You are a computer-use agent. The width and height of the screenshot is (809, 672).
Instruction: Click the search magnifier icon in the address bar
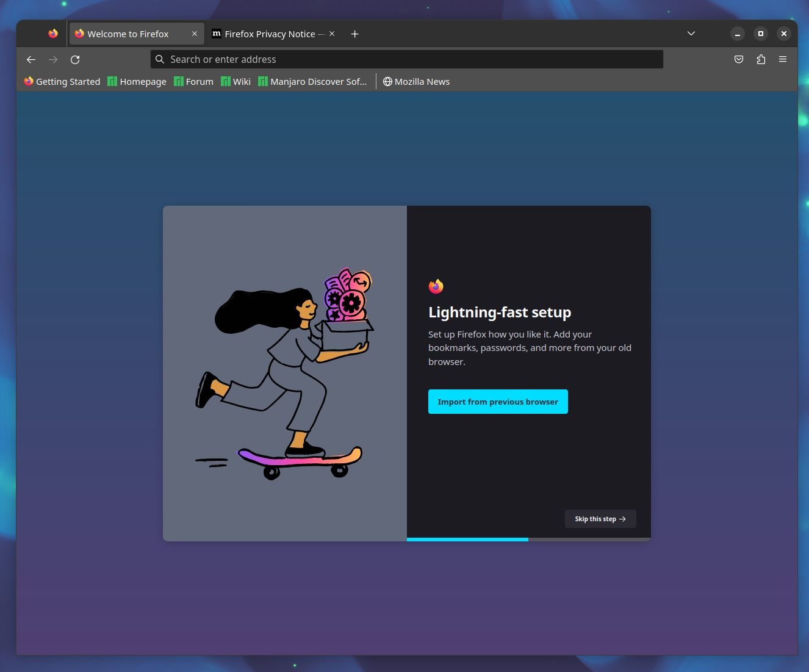[160, 59]
